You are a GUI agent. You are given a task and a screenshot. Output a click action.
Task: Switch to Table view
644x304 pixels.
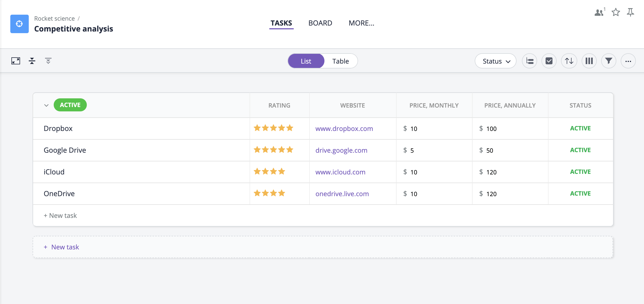point(341,61)
